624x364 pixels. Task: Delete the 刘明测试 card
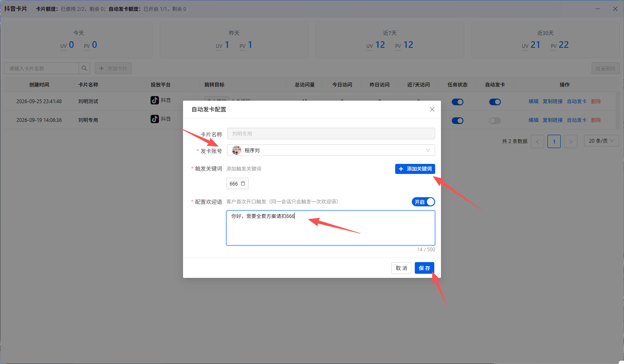pyautogui.click(x=596, y=101)
